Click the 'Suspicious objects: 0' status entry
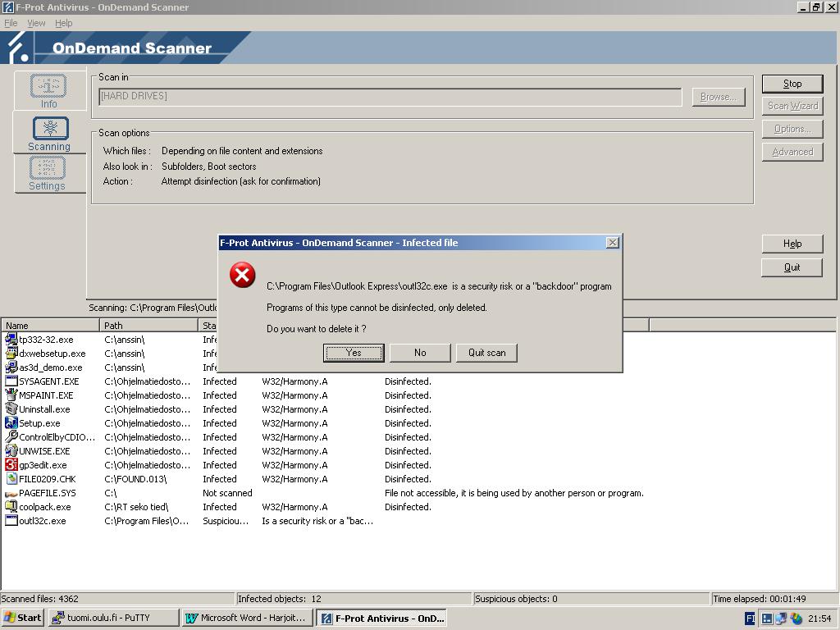This screenshot has height=630, width=840. (592, 598)
